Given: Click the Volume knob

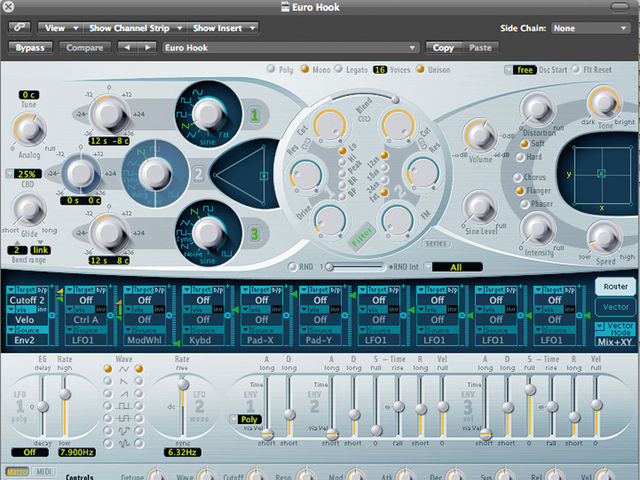Looking at the screenshot, I should tap(480, 136).
